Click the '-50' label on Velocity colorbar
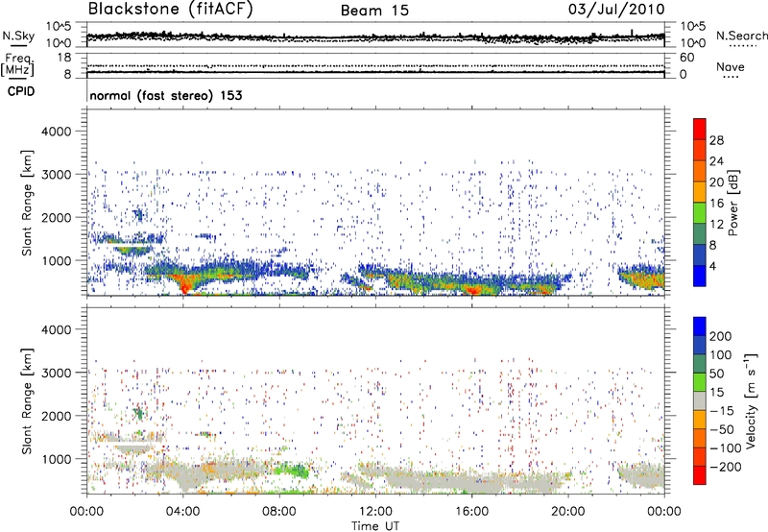The image size is (768, 532). coord(722,429)
